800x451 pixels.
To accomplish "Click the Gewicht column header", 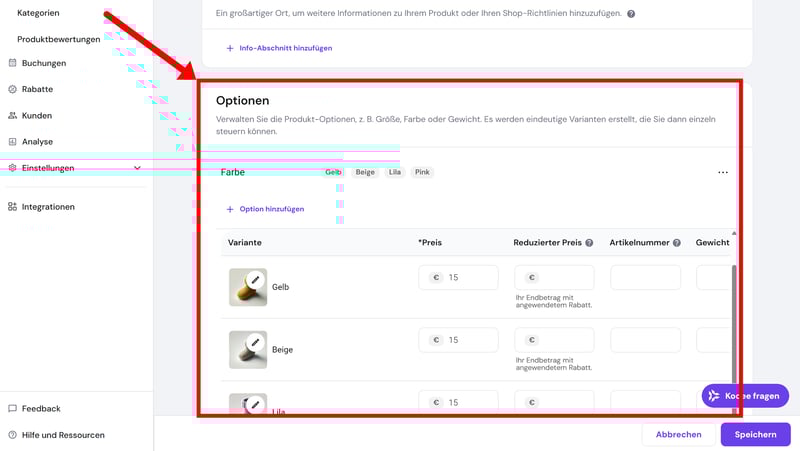I will pyautogui.click(x=712, y=243).
